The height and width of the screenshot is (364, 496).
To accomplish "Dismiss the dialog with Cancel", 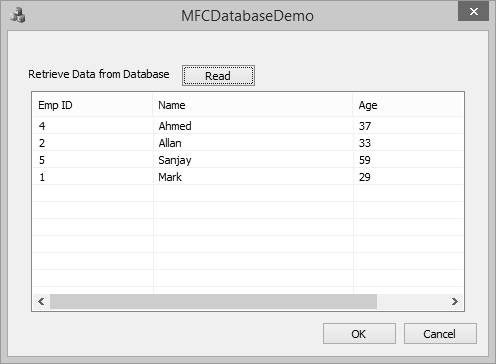I will point(440,333).
